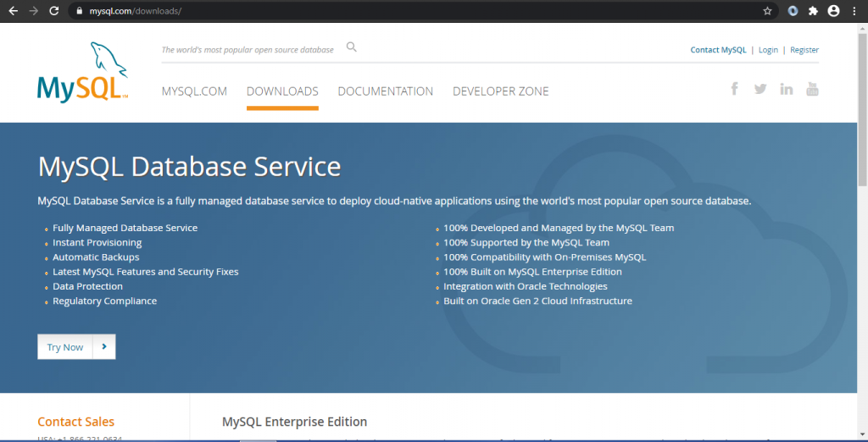Click '100% Supported by the MySQL Team' text
868x442 pixels.
(x=526, y=242)
